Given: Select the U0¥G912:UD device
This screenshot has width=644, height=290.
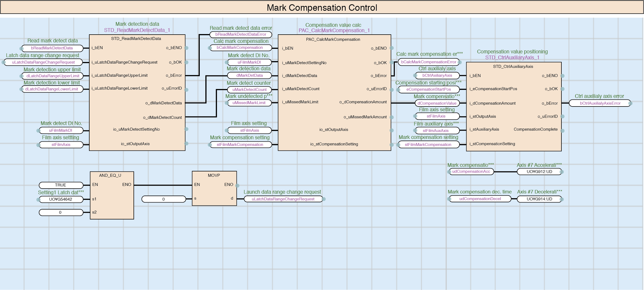Looking at the screenshot, I should point(539,172).
